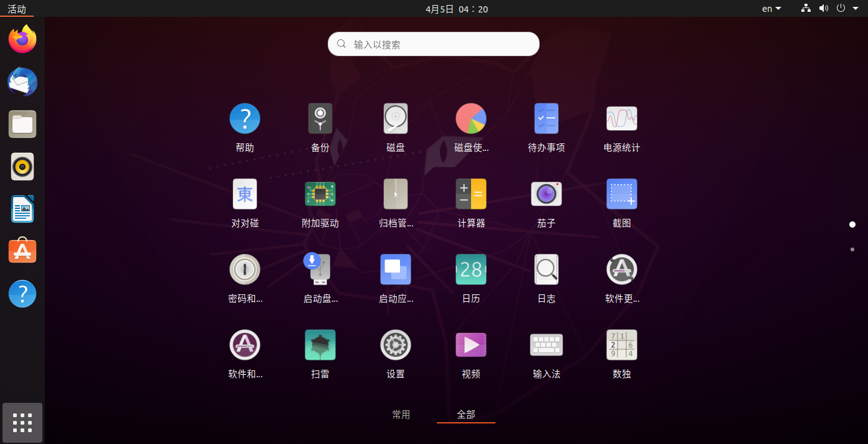This screenshot has width=868, height=444.
Task: Open Thunderbird mail from the dock
Action: 22,82
